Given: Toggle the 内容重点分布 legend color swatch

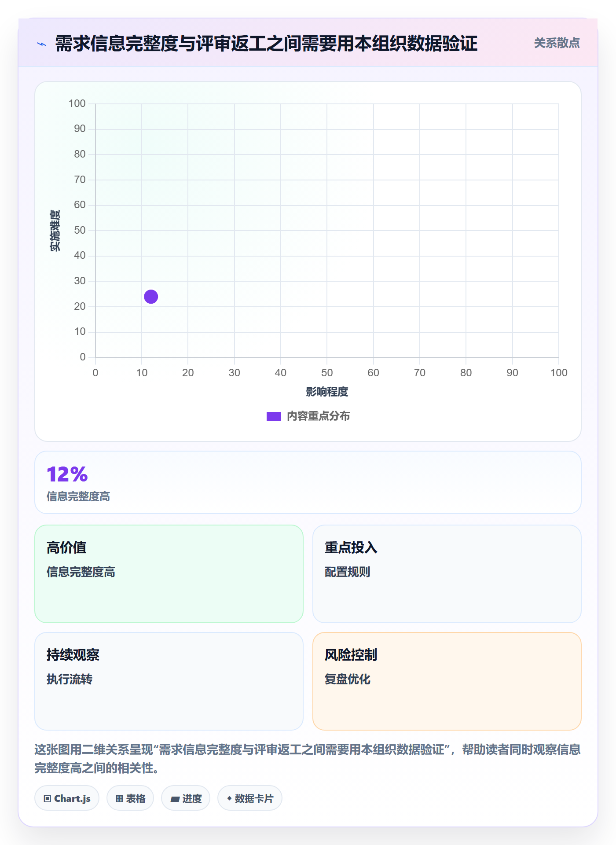Looking at the screenshot, I should coord(274,416).
